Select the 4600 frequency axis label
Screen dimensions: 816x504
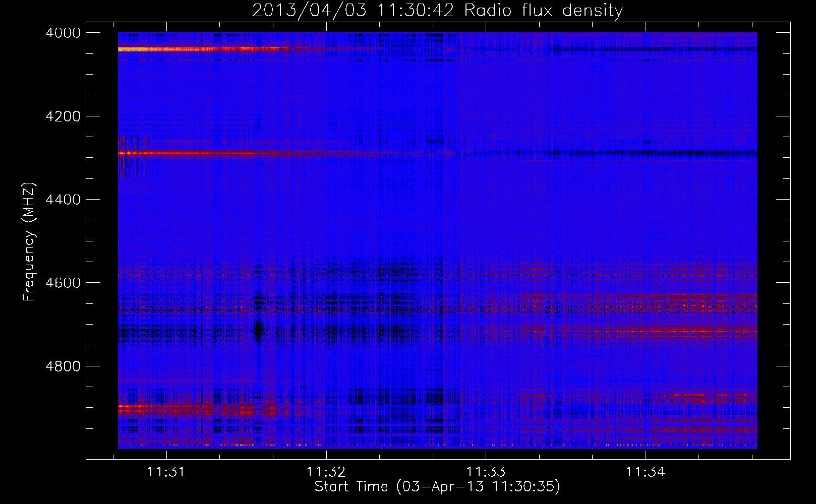(63, 283)
